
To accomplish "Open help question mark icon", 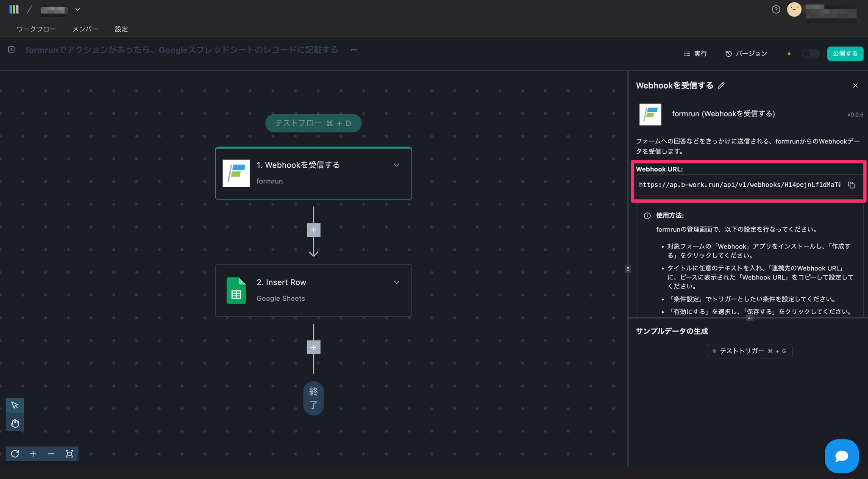I will point(776,9).
